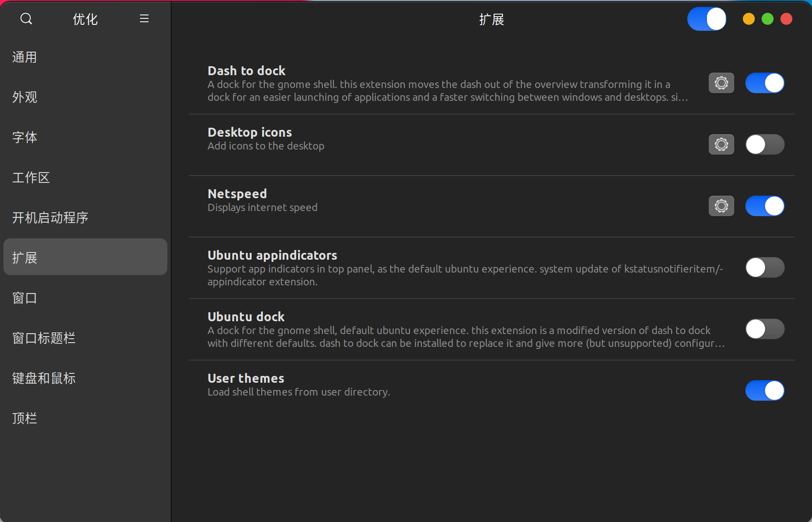The image size is (812, 522).
Task: Open Dash to dock settings gear
Action: 721,83
